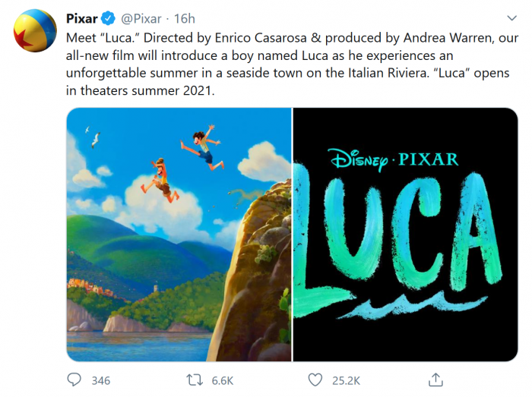
Task: Click the Pixar ball profile avatar
Action: pos(32,29)
